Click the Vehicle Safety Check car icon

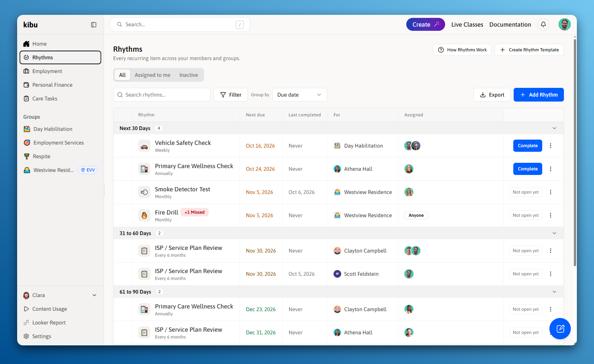pyautogui.click(x=144, y=146)
